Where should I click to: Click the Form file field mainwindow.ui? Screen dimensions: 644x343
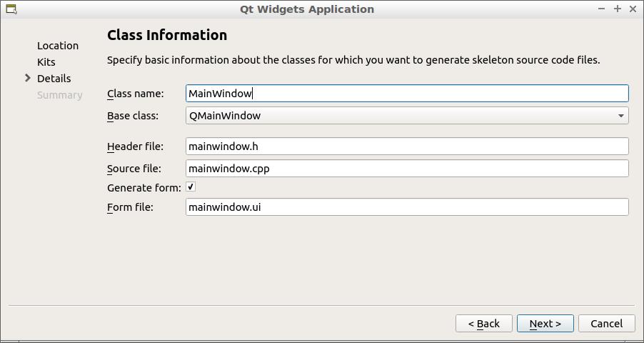(x=407, y=207)
